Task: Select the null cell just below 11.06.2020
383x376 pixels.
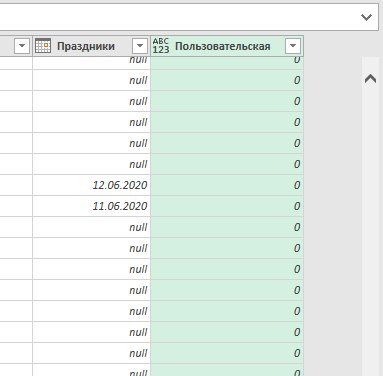Action: (x=92, y=227)
